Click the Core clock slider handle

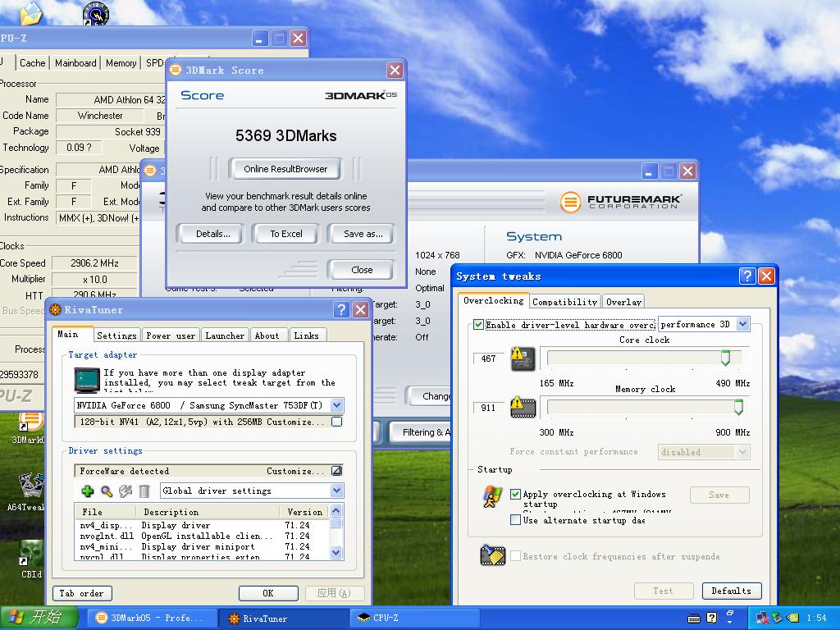725,358
